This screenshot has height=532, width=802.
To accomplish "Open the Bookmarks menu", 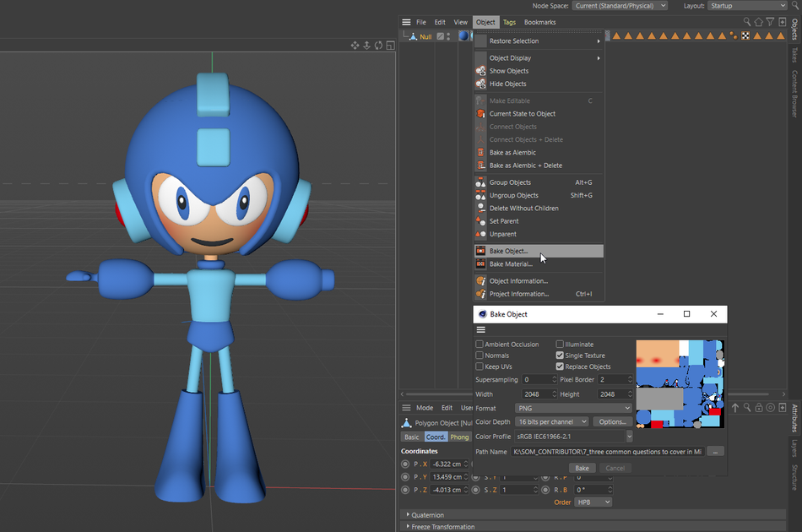I will pyautogui.click(x=539, y=22).
